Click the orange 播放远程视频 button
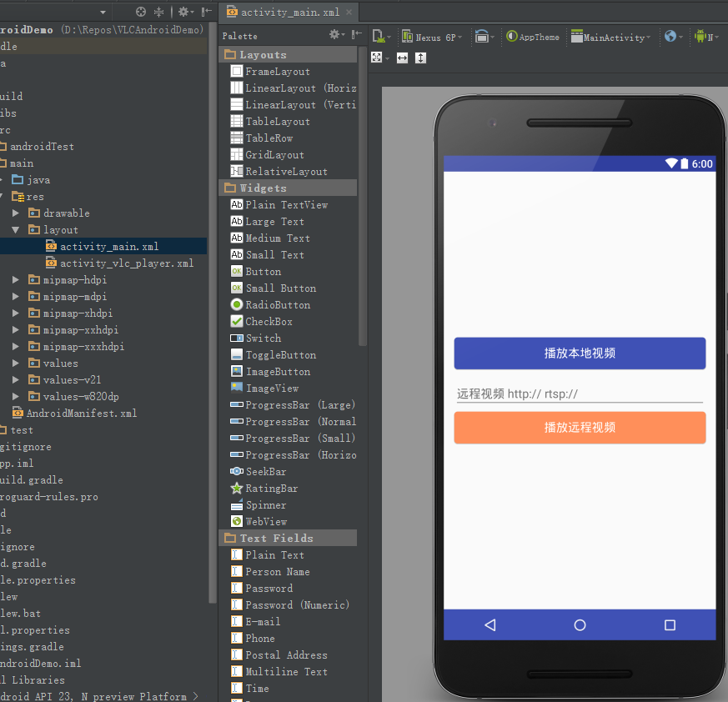This screenshot has width=728, height=702. coord(580,428)
